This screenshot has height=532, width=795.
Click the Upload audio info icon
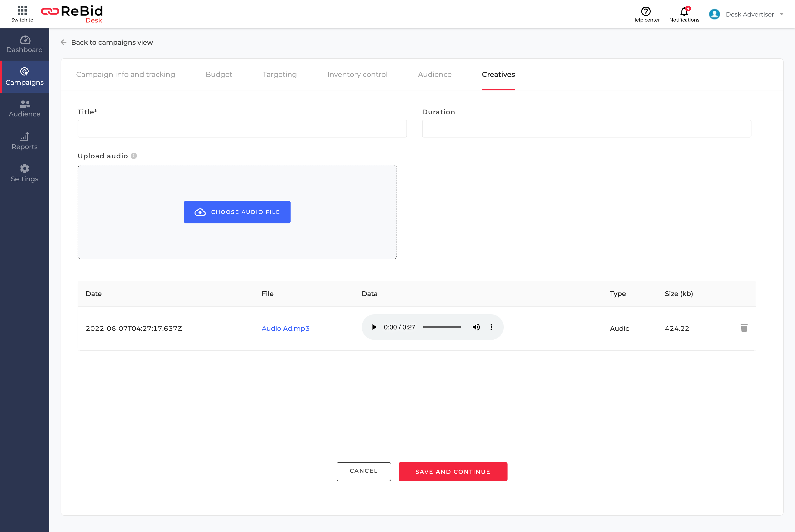134,156
